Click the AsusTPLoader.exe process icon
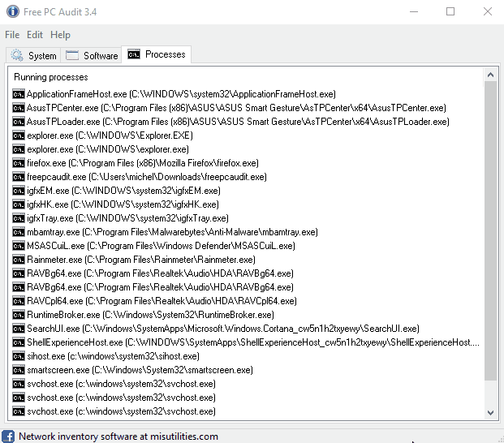 tap(19, 122)
